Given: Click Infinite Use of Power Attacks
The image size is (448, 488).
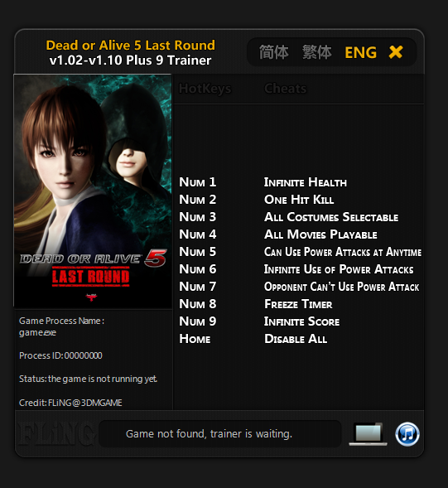Looking at the screenshot, I should point(339,269).
